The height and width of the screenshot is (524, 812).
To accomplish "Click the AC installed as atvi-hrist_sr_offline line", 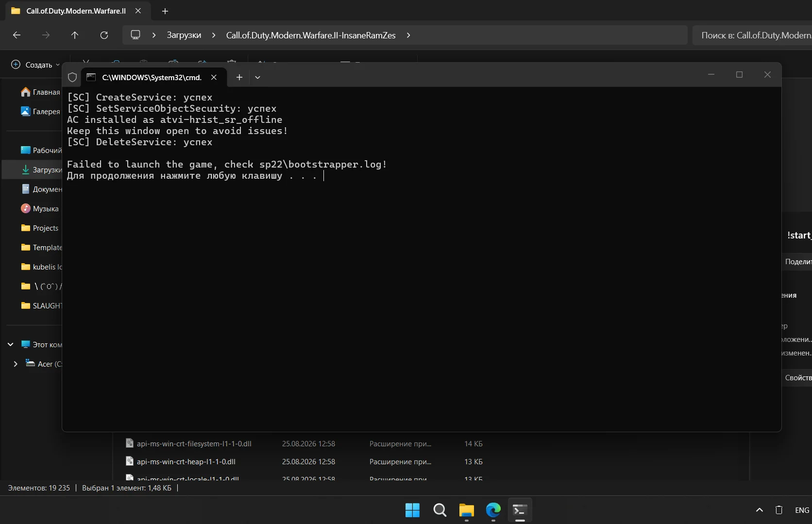I will [174, 119].
